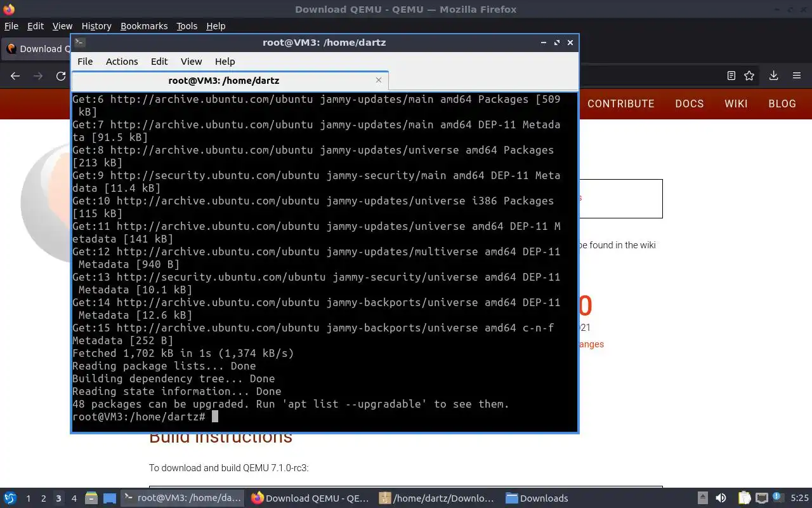Click the update notifier tray icon
Viewport: 812px width, 508px height.
pyautogui.click(x=776, y=497)
